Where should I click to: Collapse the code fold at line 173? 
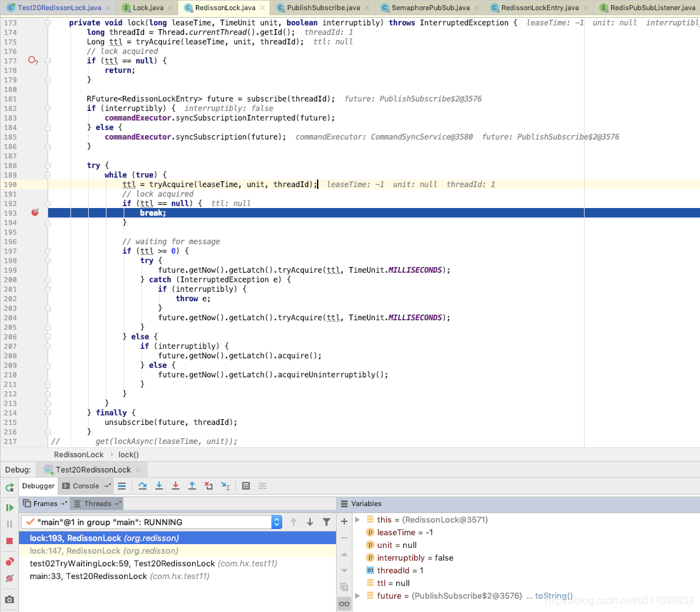pos(48,23)
